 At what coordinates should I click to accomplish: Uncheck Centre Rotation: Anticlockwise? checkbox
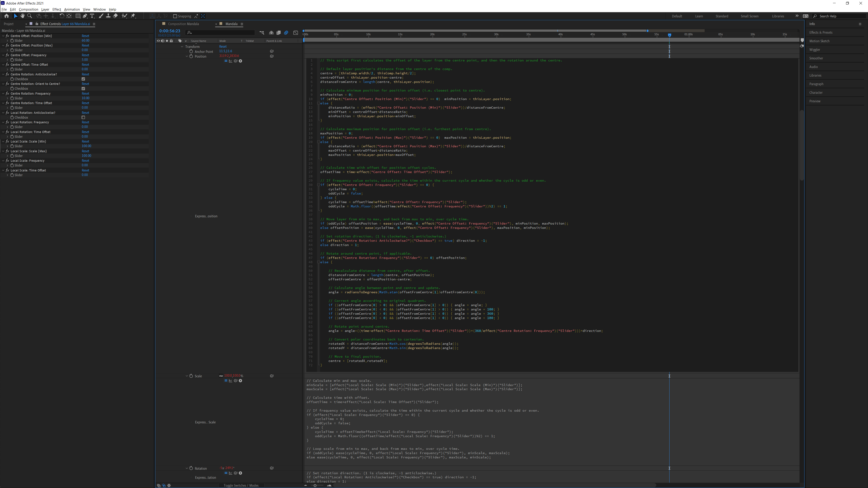pos(83,79)
